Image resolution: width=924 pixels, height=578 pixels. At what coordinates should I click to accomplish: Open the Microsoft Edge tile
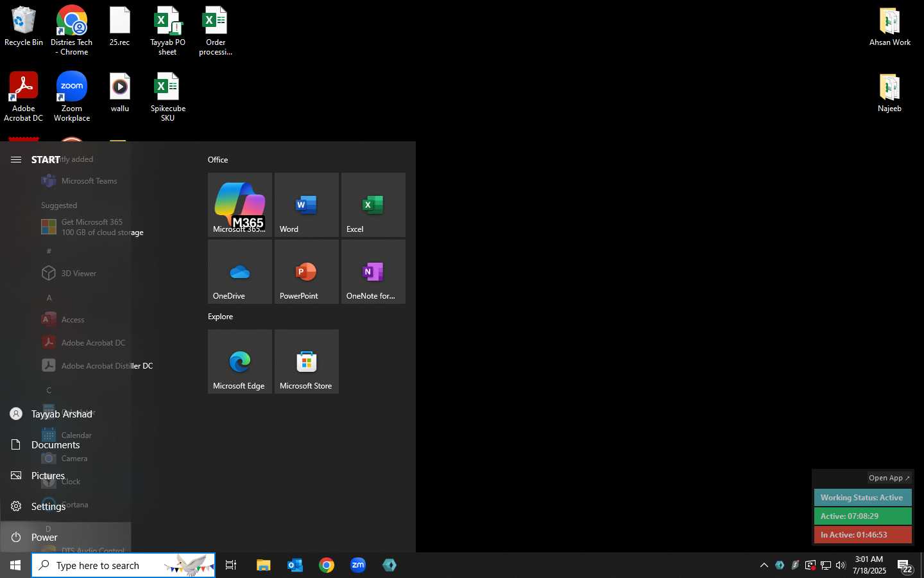(240, 362)
